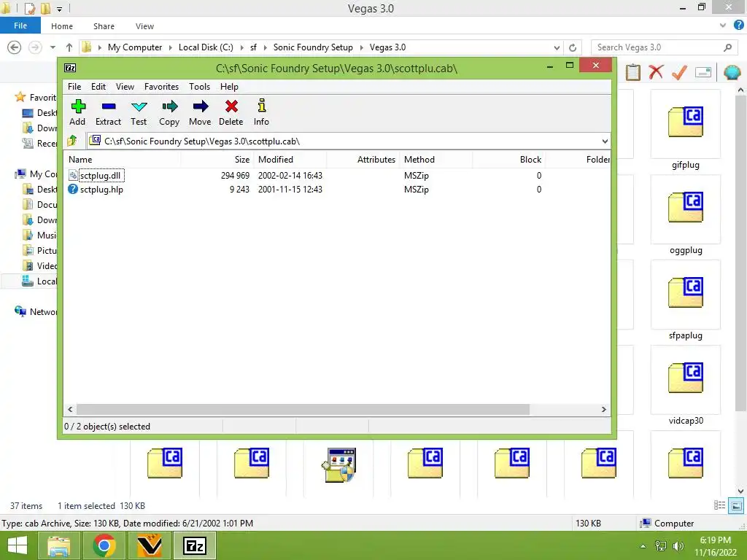Expand the Explorer address bar history dropdown
Viewport: 747px width, 560px height.
point(557,47)
